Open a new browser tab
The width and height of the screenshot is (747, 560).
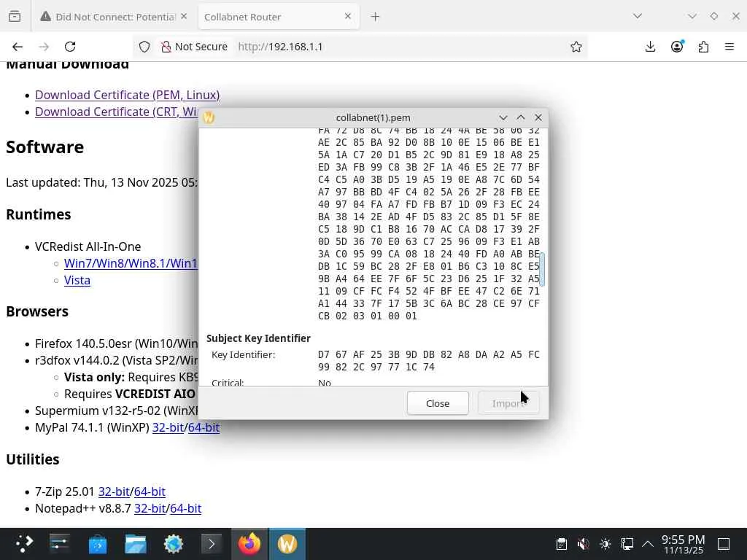click(x=376, y=17)
